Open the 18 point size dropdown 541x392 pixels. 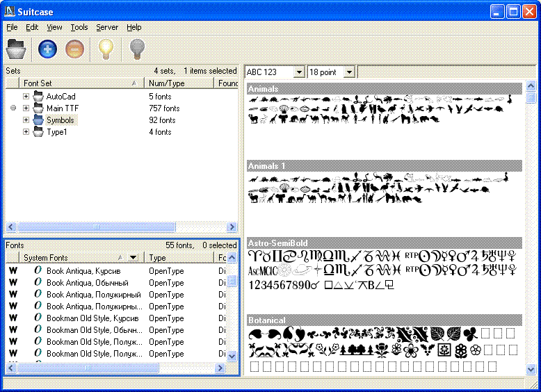349,72
